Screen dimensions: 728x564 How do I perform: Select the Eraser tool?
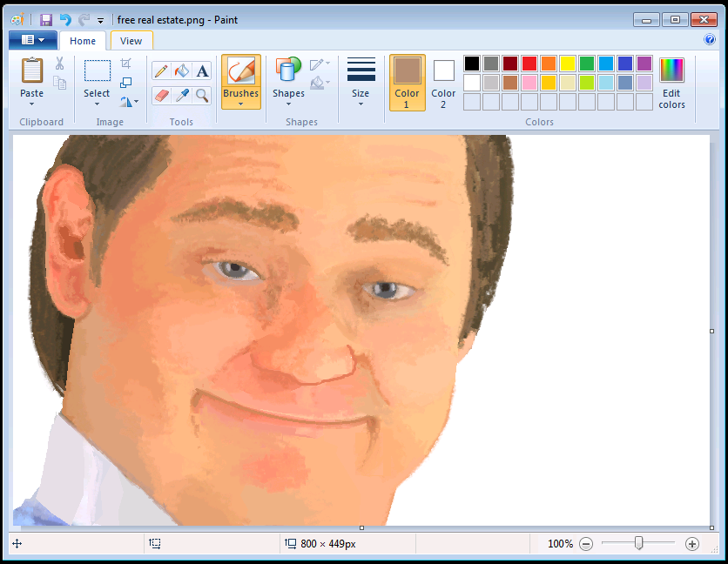tap(161, 96)
